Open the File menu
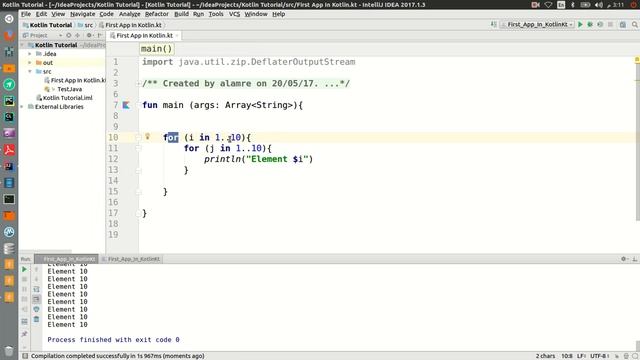The height and width of the screenshot is (360, 640). pos(26,14)
